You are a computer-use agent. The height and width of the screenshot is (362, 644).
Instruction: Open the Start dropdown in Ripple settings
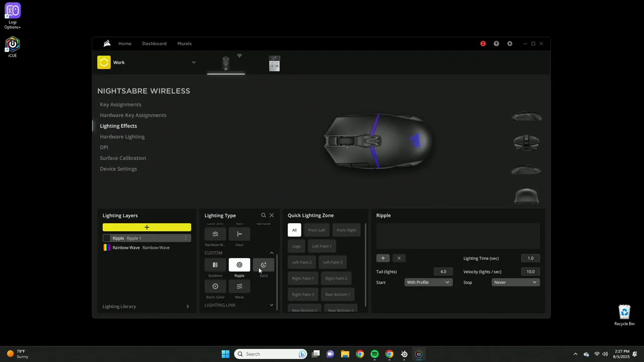tap(428, 282)
